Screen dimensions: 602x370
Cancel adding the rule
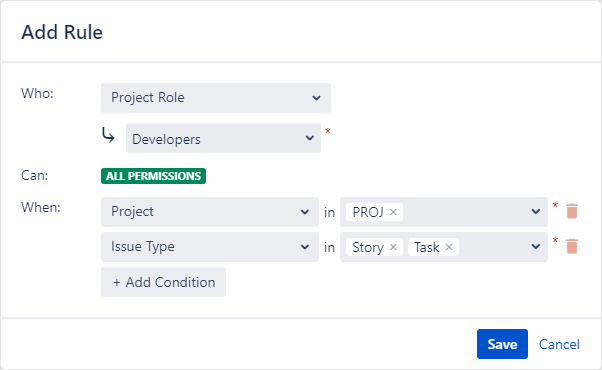(x=559, y=344)
